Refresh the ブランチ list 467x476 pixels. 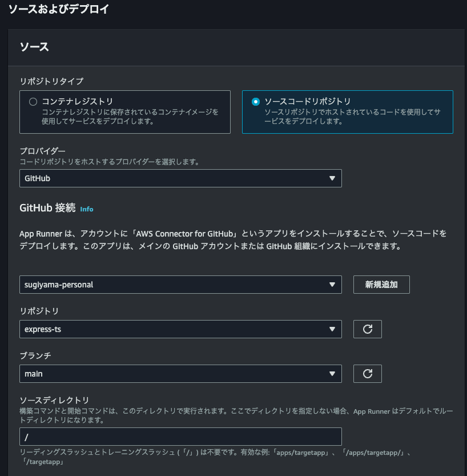(368, 374)
